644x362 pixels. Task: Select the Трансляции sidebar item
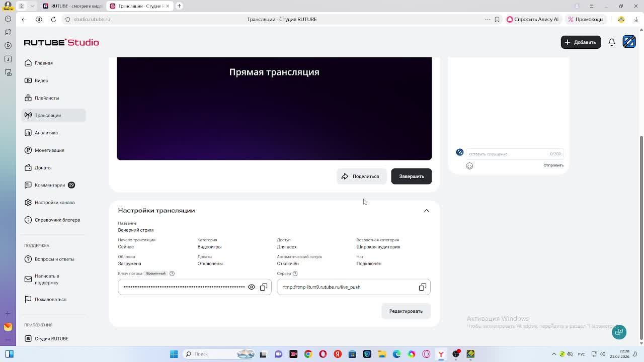[x=53, y=115]
